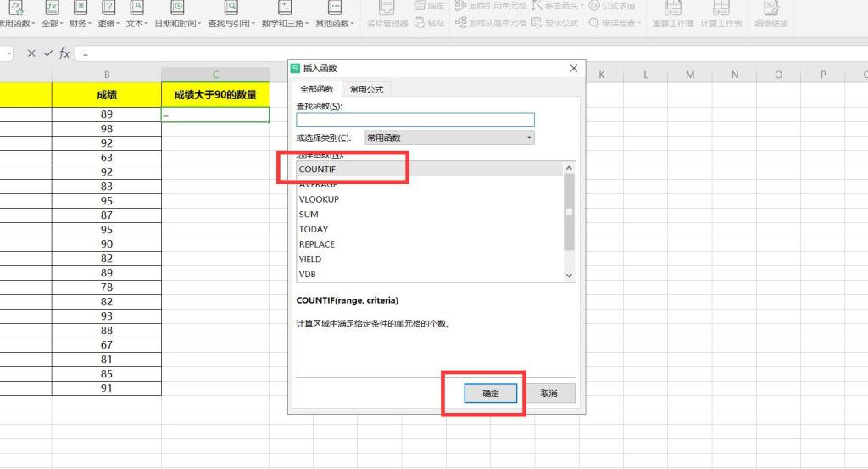Image resolution: width=868 pixels, height=469 pixels.
Task: Click the cell with score 63
Action: point(107,157)
